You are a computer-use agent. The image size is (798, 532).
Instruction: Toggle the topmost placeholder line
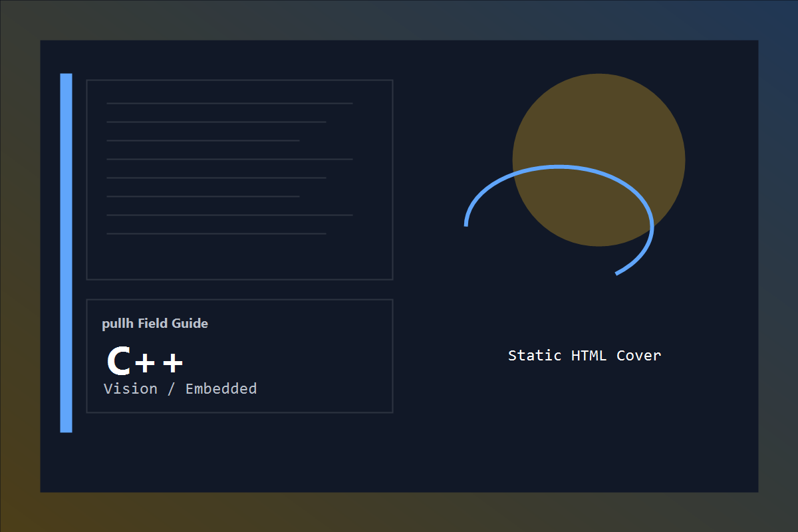point(229,103)
